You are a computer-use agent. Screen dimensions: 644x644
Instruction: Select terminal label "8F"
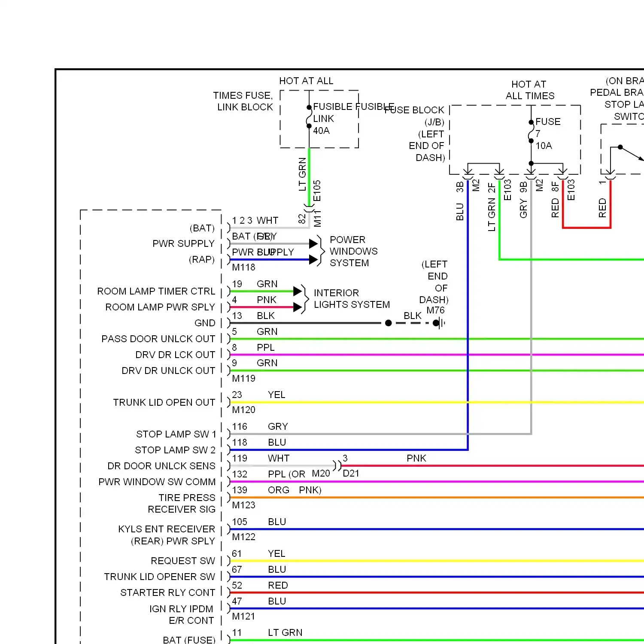coord(555,187)
